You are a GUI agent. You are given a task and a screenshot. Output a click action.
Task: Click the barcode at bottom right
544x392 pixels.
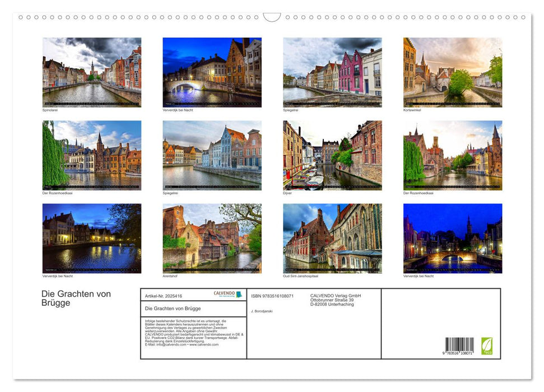459,346
